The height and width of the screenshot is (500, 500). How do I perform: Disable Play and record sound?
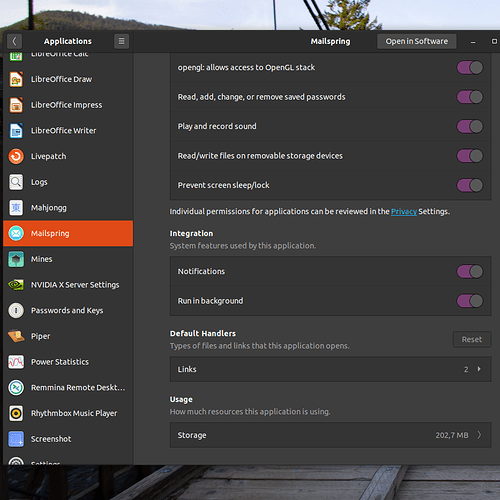point(470,126)
